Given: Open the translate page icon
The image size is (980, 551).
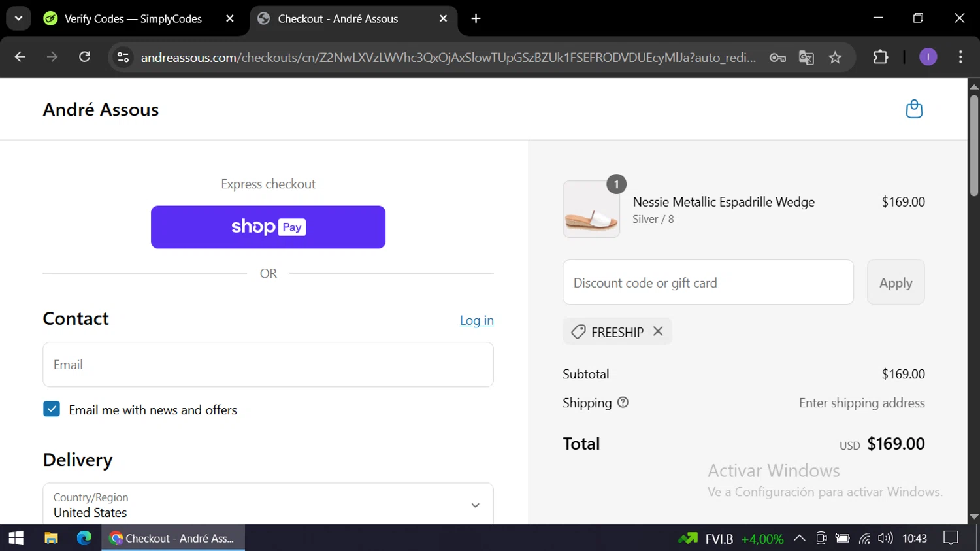Looking at the screenshot, I should 806,58.
